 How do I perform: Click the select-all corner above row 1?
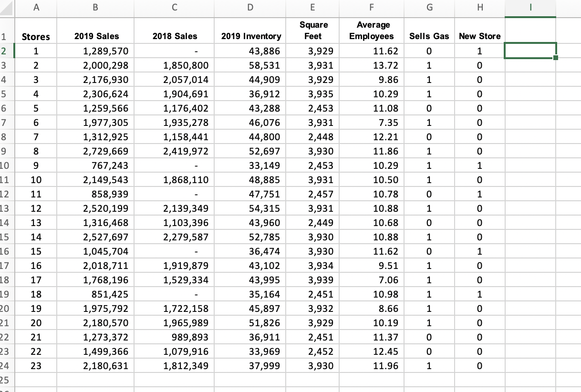click(7, 8)
